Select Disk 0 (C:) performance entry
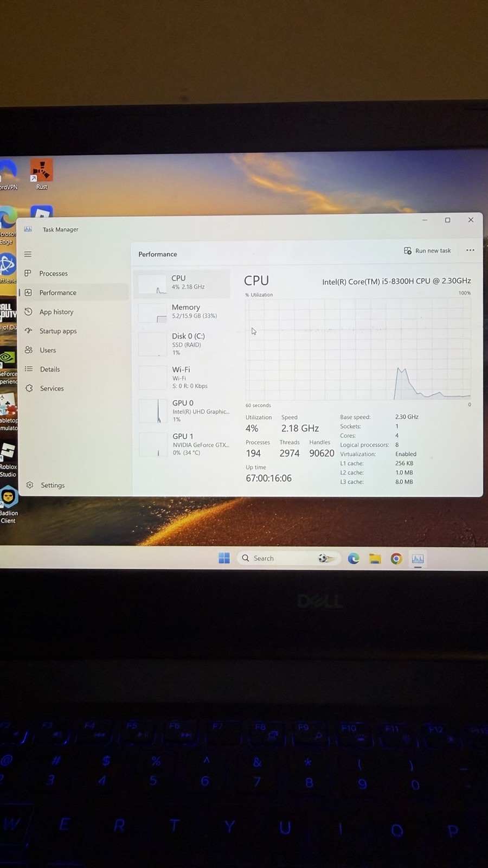 182,344
